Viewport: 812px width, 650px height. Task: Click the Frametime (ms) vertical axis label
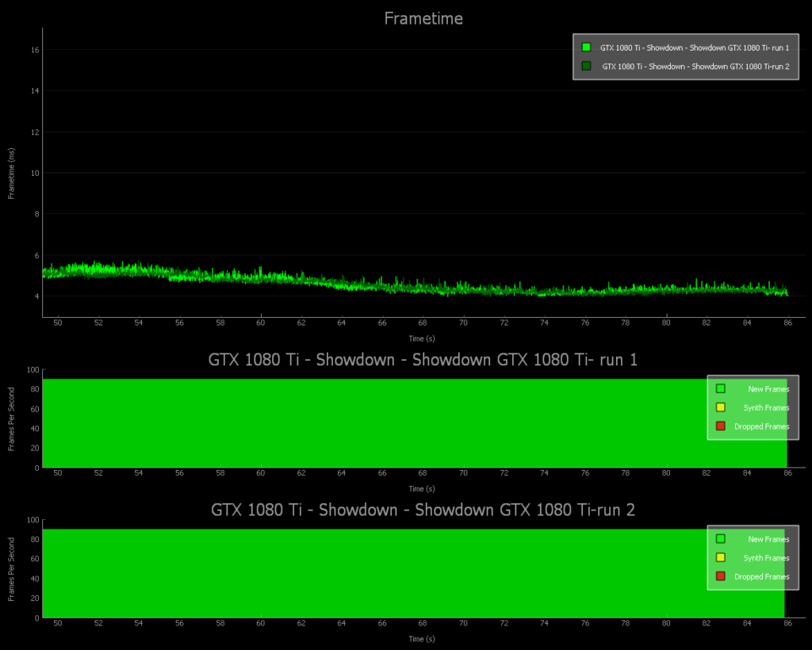coord(11,173)
